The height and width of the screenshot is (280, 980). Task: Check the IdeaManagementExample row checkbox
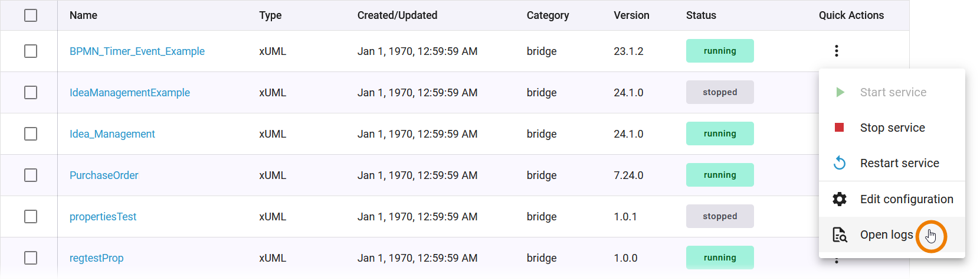(x=31, y=93)
